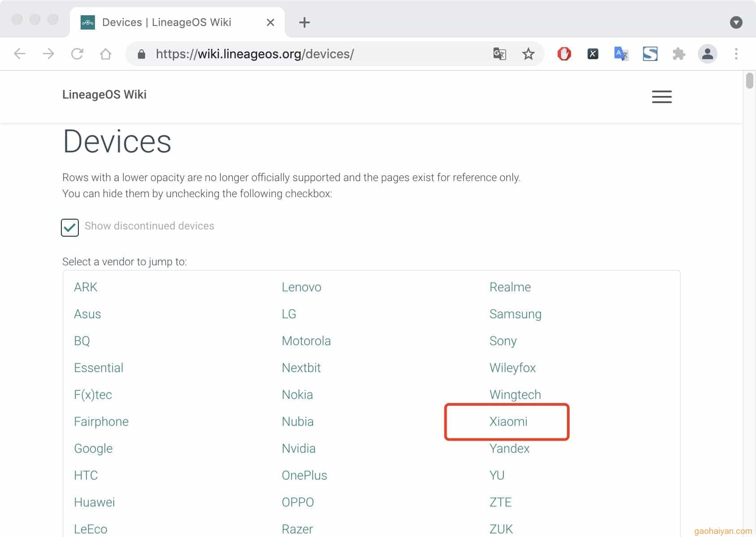Jump to the Motorola vendor
This screenshot has width=756, height=537.
pos(306,341)
